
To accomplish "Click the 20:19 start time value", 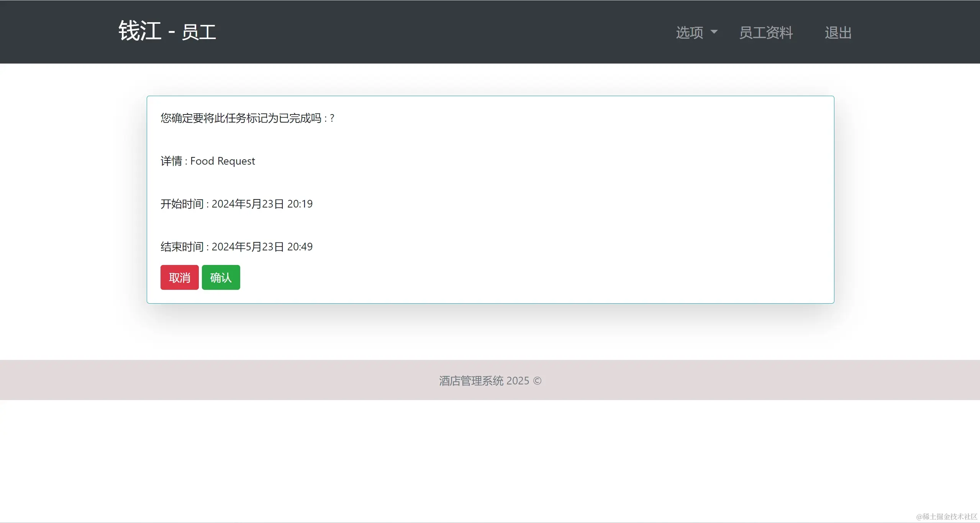I will 300,204.
